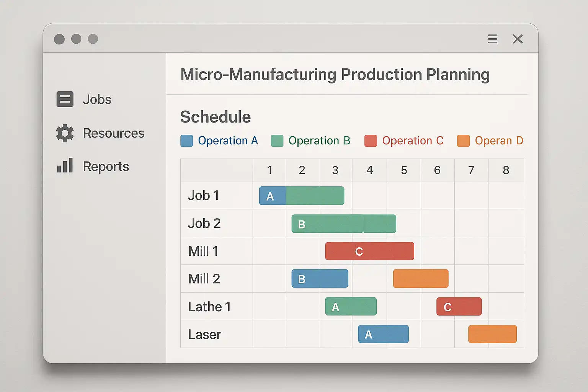
Task: Select the orange bar in Mill 2 row
Action: click(x=420, y=279)
